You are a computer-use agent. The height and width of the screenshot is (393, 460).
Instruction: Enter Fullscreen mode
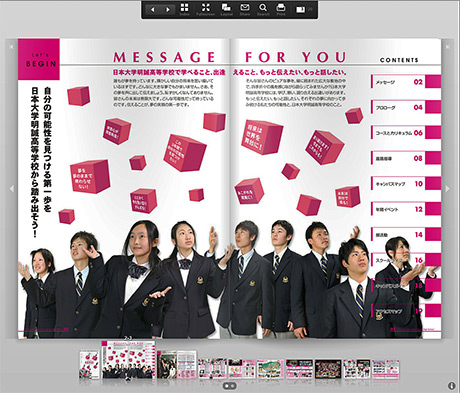click(206, 10)
